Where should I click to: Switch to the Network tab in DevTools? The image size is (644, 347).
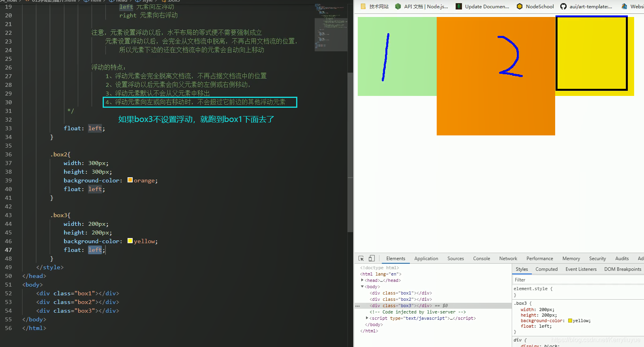point(508,259)
